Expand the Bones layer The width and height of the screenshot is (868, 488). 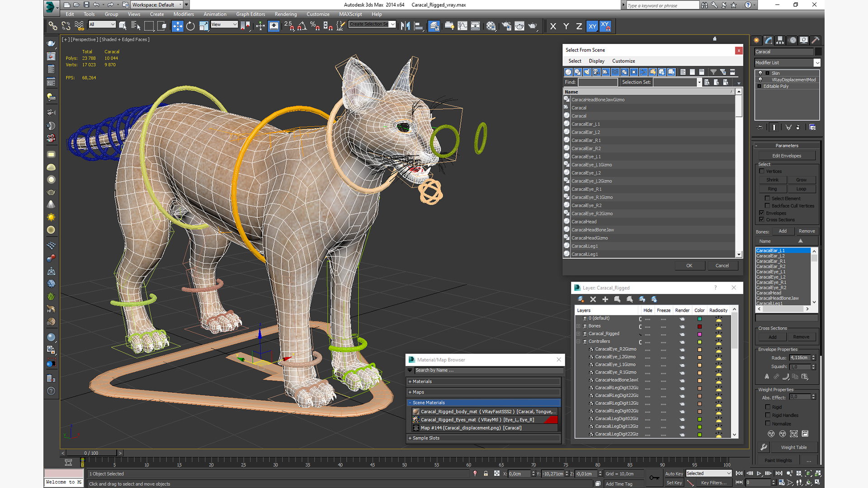pos(578,326)
